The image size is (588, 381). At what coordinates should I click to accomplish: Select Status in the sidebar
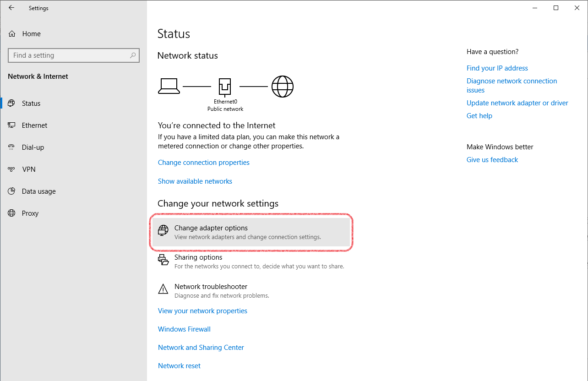click(x=31, y=103)
